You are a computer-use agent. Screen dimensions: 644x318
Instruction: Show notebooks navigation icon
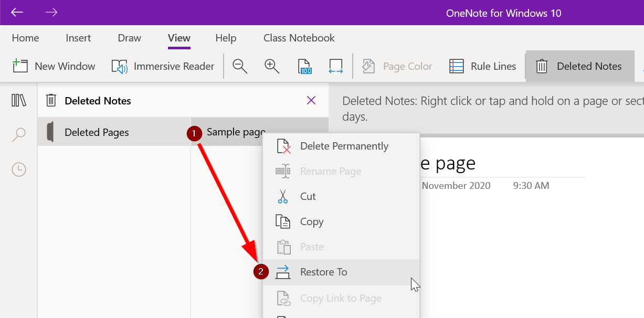pos(19,100)
